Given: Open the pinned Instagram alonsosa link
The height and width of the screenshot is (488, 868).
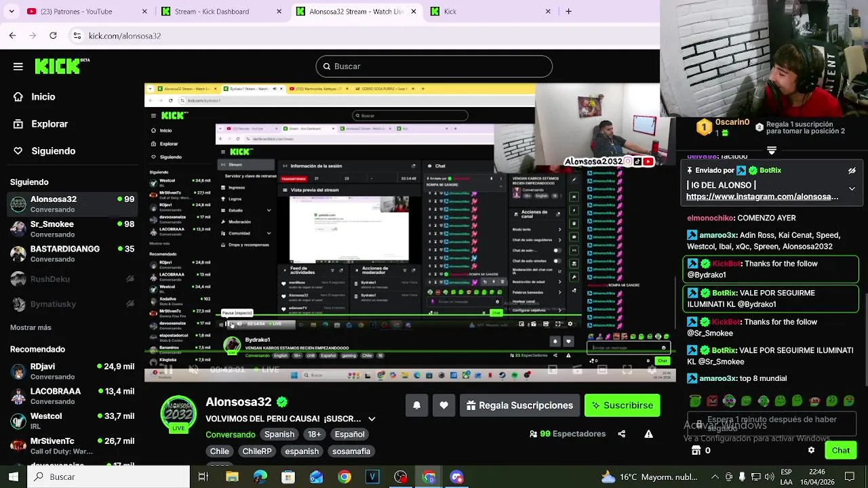Looking at the screenshot, I should click(x=762, y=197).
